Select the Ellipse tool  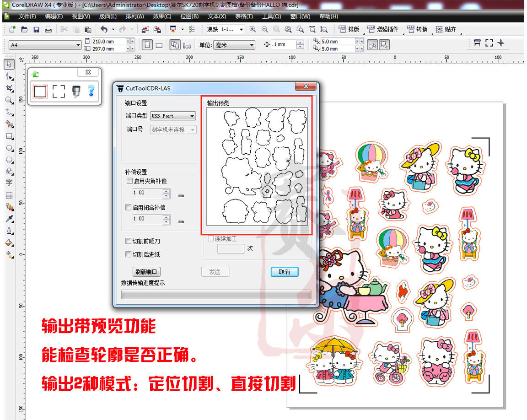pyautogui.click(x=10, y=148)
